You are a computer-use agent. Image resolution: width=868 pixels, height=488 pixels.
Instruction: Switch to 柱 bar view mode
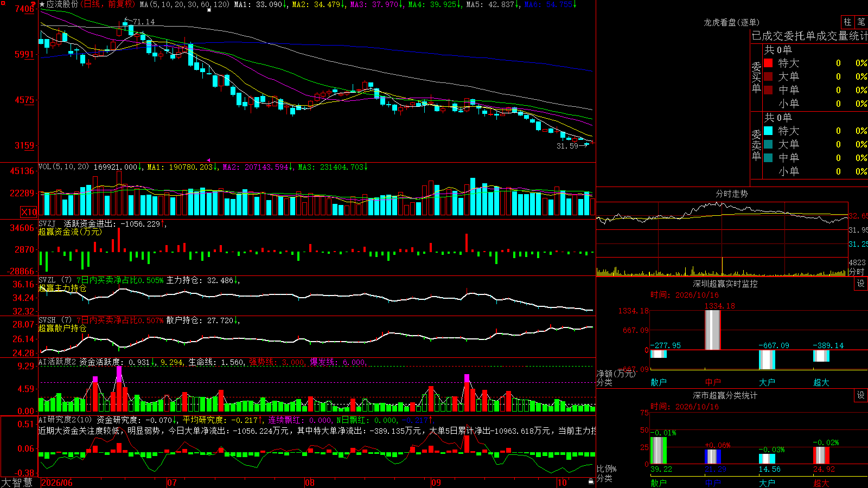(847, 22)
